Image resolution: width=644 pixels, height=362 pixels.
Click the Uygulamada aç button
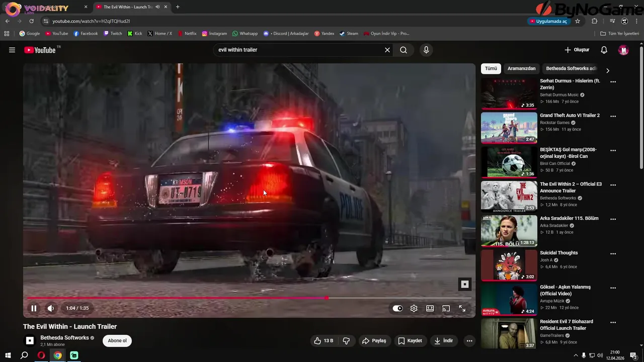(548, 21)
